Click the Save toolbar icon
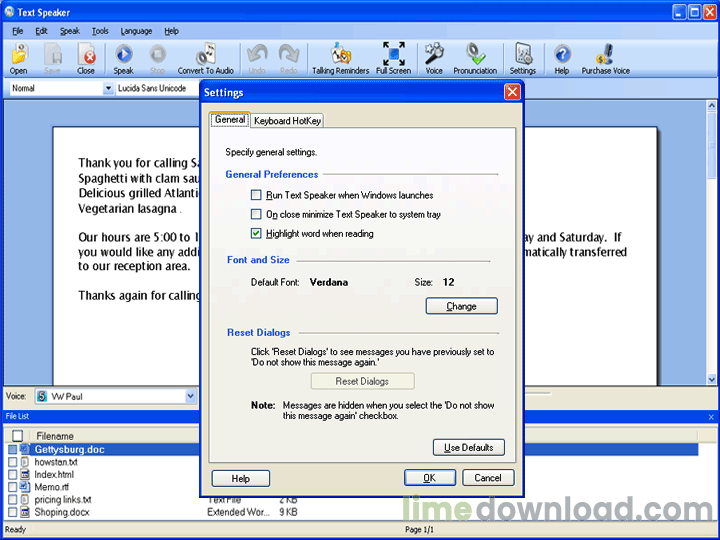Viewport: 720px width, 540px height. (x=52, y=59)
